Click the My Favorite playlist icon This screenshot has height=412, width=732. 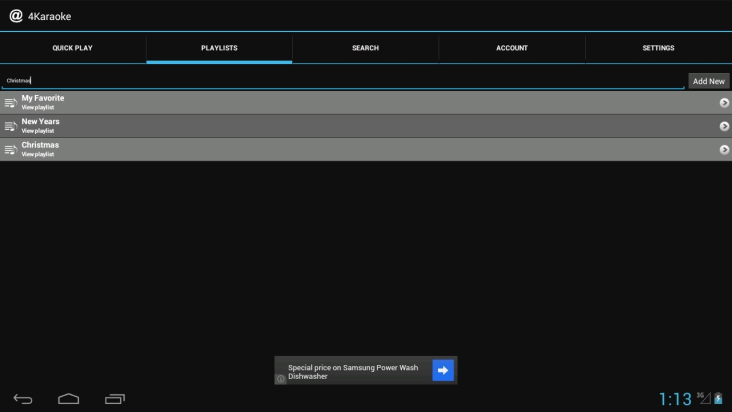pyautogui.click(x=11, y=103)
